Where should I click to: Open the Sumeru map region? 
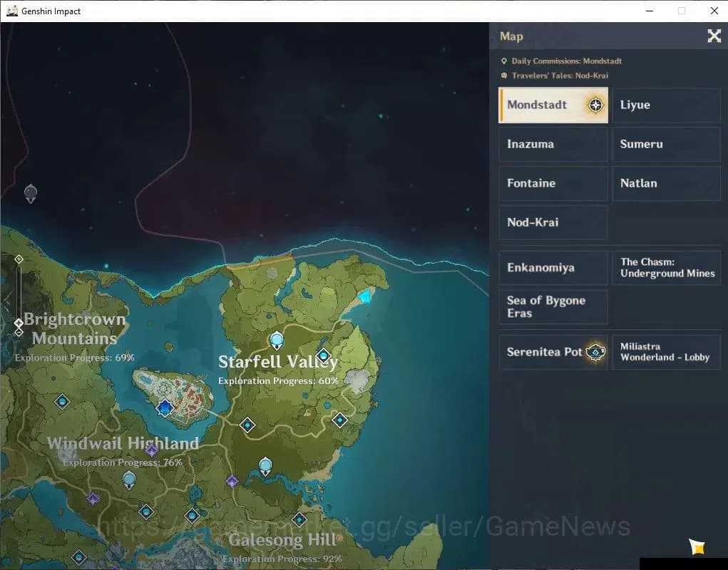point(666,144)
